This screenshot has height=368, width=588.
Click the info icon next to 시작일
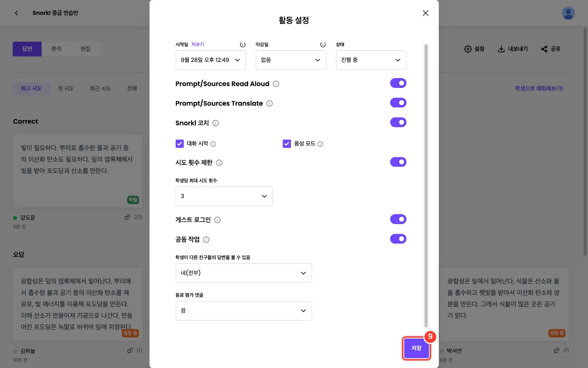point(243,45)
